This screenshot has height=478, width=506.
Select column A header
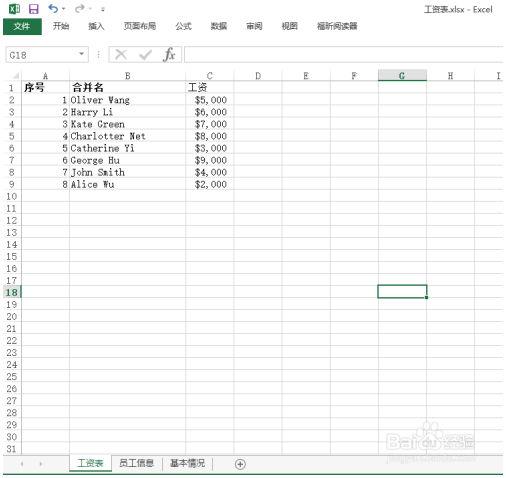[46, 76]
